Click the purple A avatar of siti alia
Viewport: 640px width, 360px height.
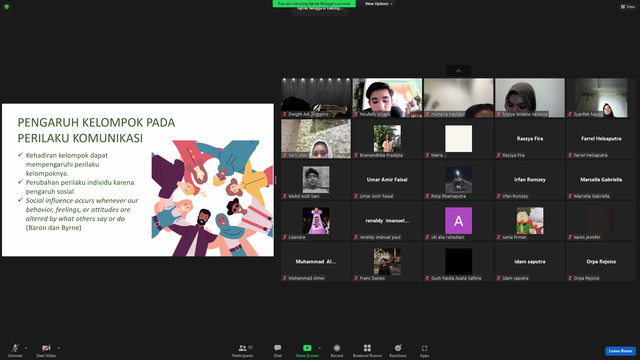click(x=458, y=220)
